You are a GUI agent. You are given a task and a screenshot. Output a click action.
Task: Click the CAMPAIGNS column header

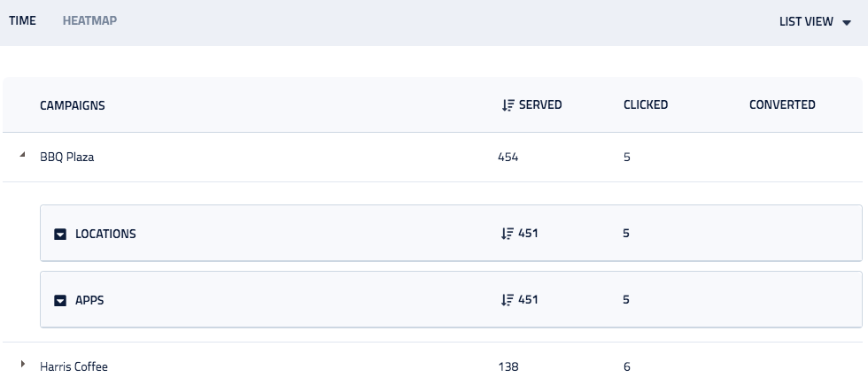[73, 105]
